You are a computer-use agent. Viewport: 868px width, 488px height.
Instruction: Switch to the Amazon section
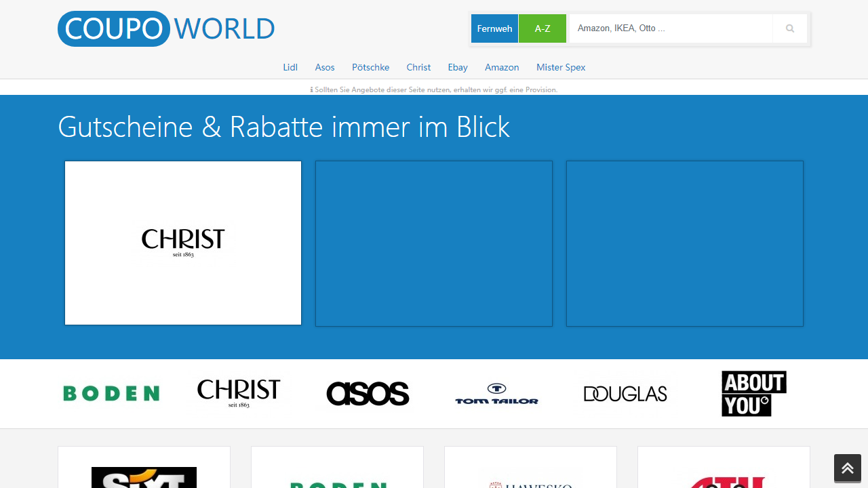(502, 67)
